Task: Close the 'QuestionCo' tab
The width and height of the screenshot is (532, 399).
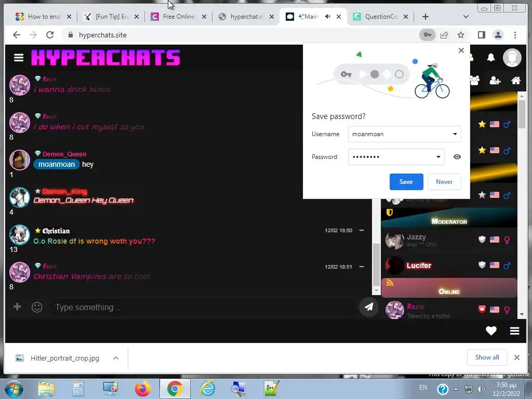Action: tap(405, 16)
